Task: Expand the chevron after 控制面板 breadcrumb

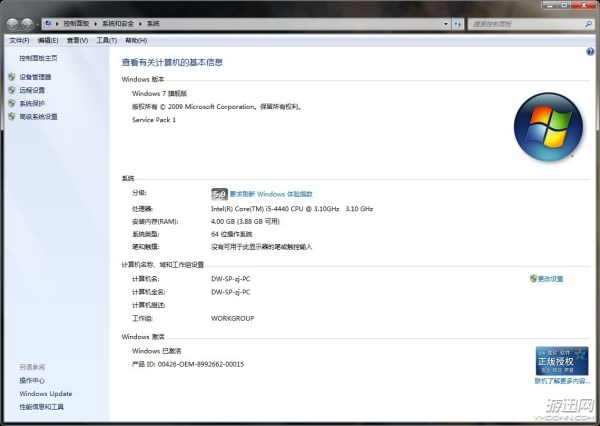Action: [96, 24]
